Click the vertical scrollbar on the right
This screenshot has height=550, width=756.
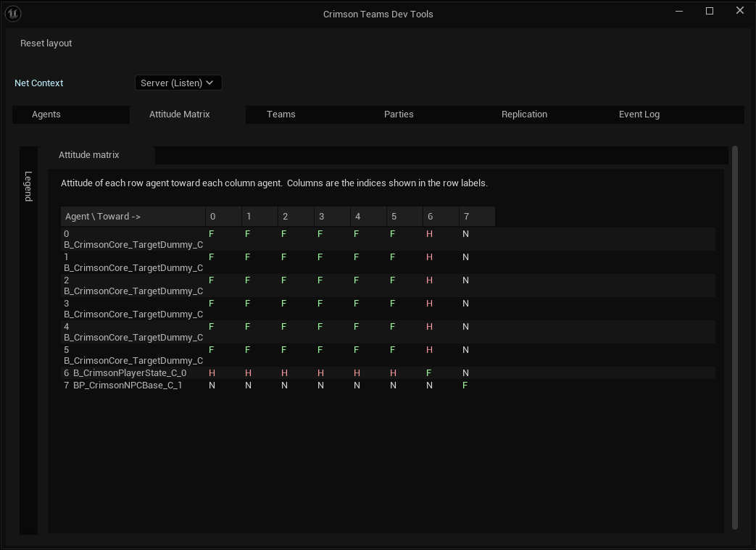coord(735,338)
